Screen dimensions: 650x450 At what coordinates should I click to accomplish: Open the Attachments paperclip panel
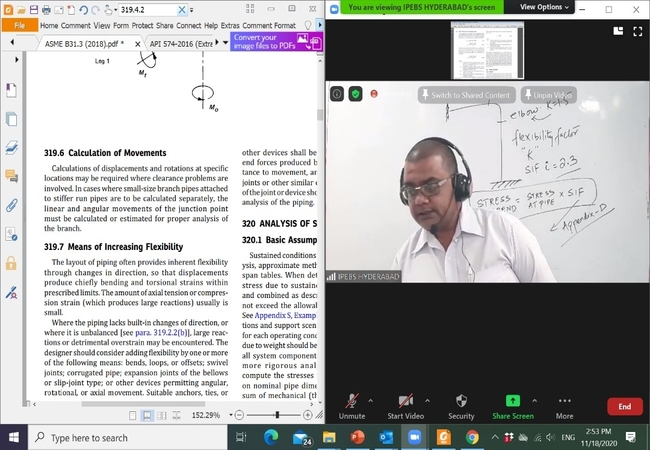tap(11, 205)
